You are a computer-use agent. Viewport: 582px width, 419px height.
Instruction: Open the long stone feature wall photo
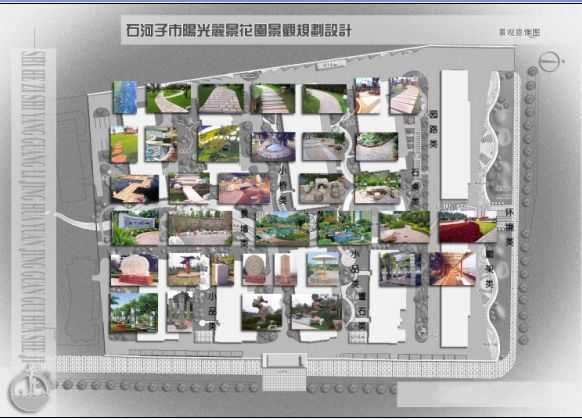[x=200, y=227]
